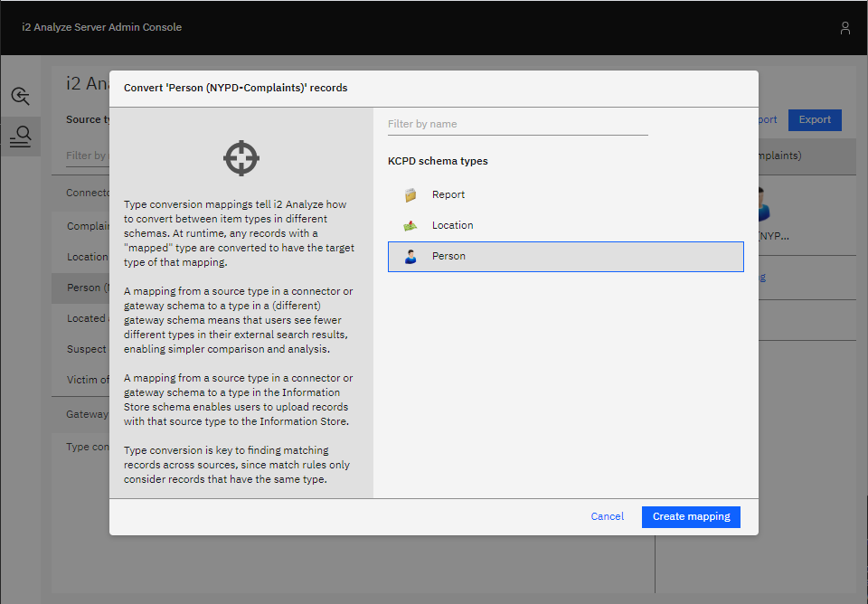868x604 pixels.
Task: Click the Export button
Action: (814, 119)
